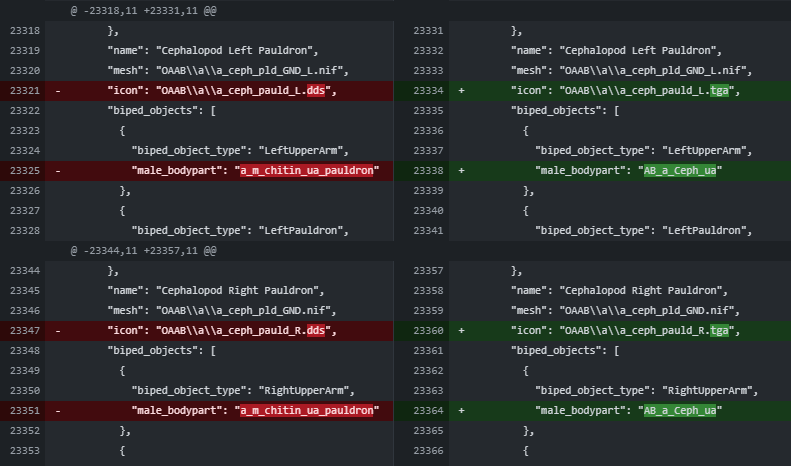The image size is (791, 466).
Task: Click "AB_a_Ceph_ua" on line 23364
Action: [x=680, y=411]
